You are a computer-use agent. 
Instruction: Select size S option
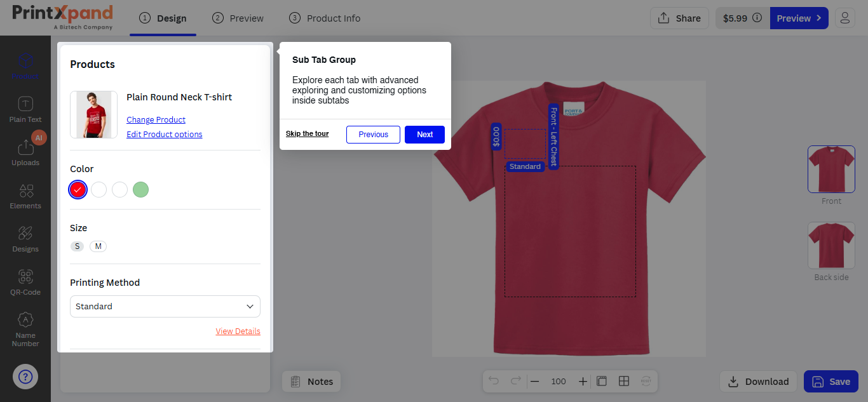coord(77,246)
